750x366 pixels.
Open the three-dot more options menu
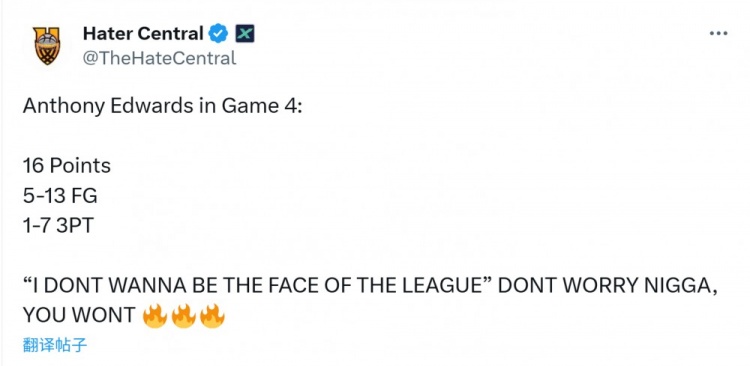pyautogui.click(x=718, y=33)
